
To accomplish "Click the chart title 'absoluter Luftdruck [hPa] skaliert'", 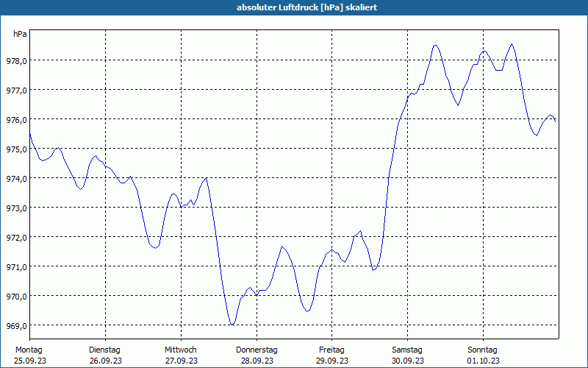I will click(306, 7).
